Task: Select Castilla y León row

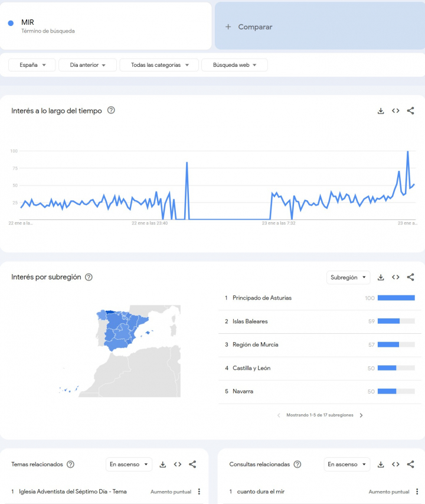Action: [320, 368]
